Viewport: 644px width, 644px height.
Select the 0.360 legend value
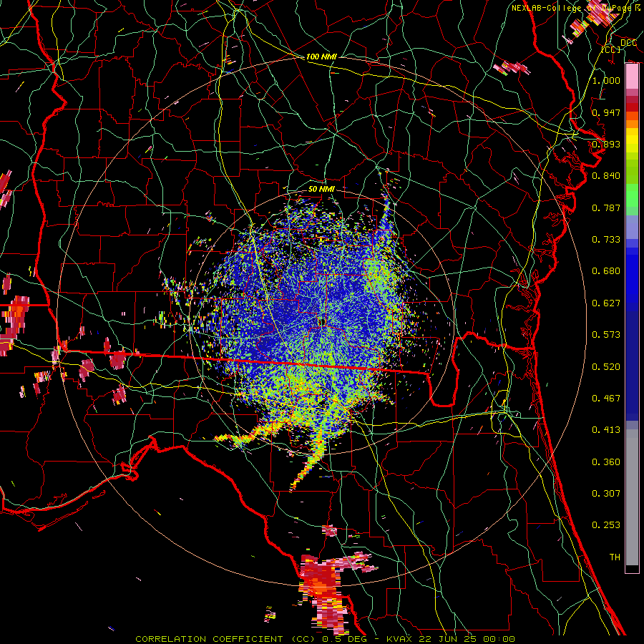pos(606,462)
